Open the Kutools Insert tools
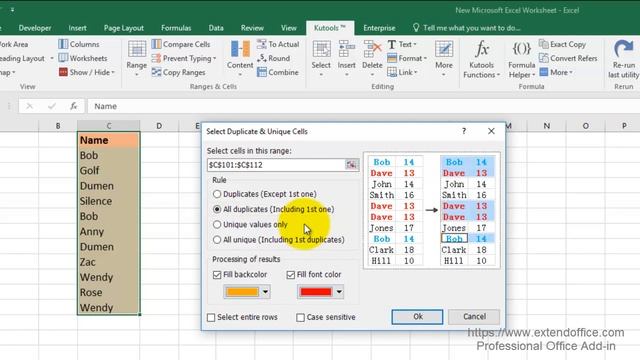Viewport: 640px width, 360px height. (347, 58)
